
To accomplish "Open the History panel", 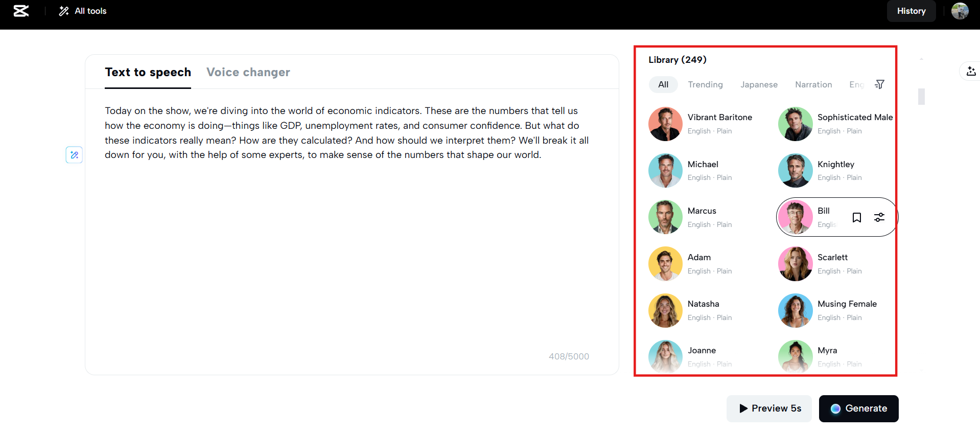I will coord(911,11).
